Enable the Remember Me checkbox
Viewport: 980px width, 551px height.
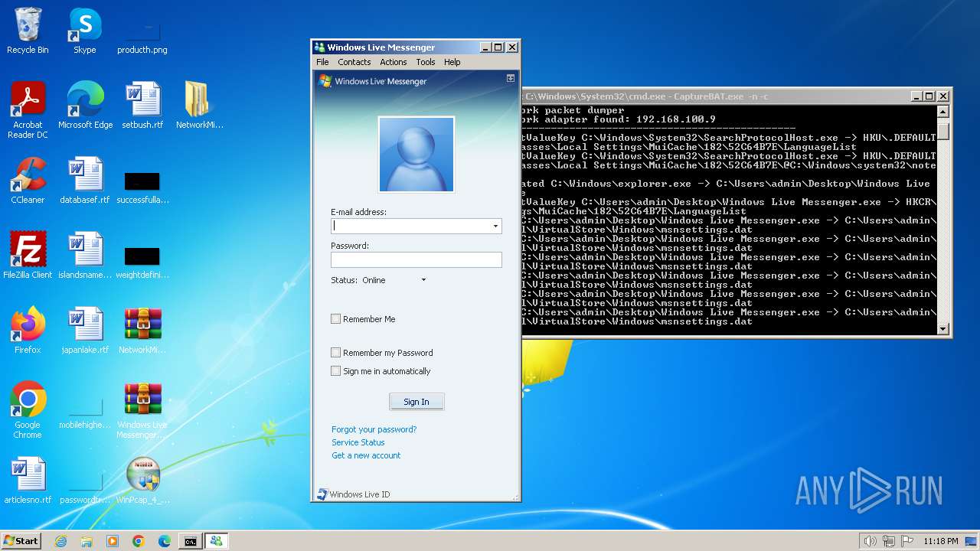click(335, 319)
